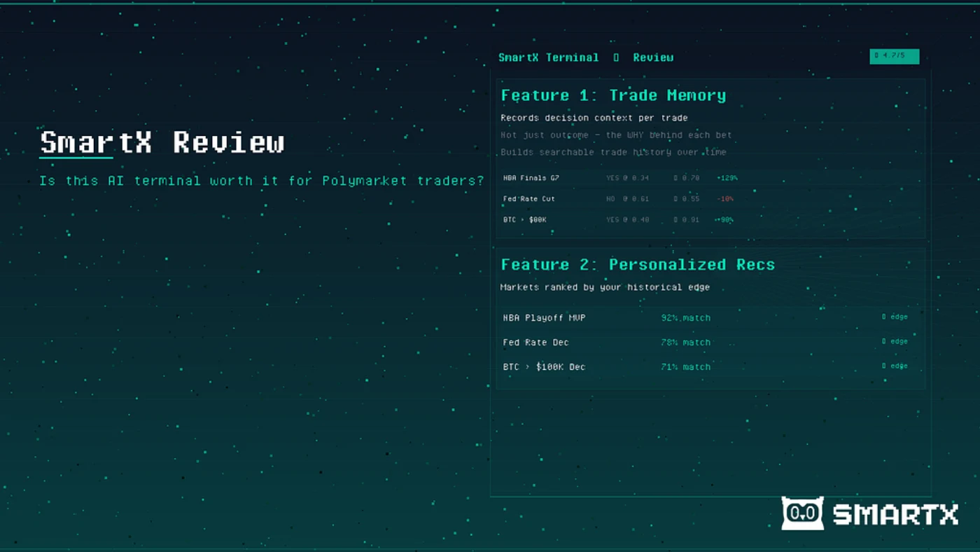Click the 'Feature 1: Trade Memory' heading

coord(613,95)
